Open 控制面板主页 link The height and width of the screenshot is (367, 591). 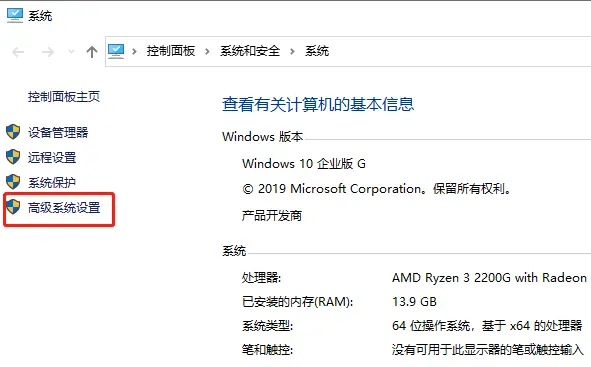coord(64,97)
